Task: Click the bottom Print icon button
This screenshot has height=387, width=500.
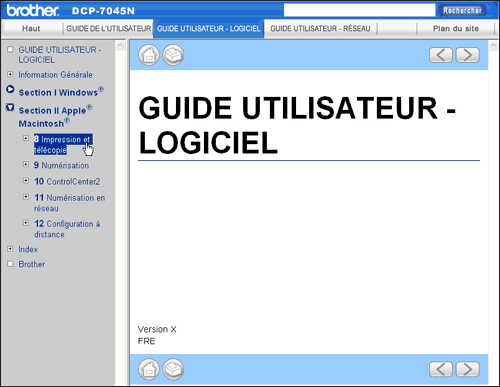Action: click(x=173, y=369)
